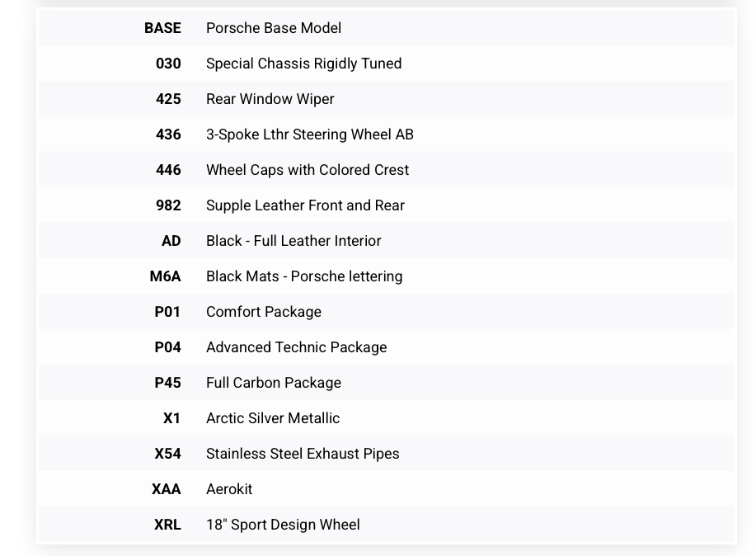Click the Rear Window Wiper entry
Viewport: 756px width, 556px height.
(x=270, y=99)
